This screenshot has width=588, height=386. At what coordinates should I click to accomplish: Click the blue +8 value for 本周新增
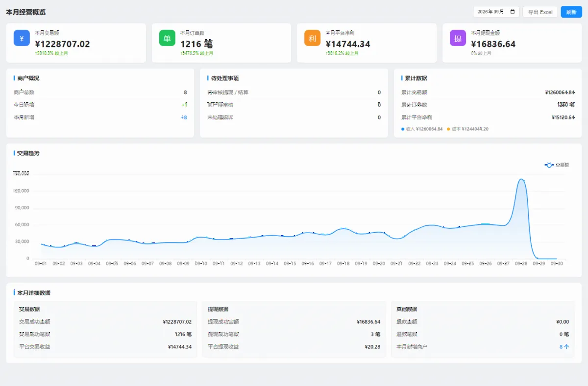click(184, 117)
